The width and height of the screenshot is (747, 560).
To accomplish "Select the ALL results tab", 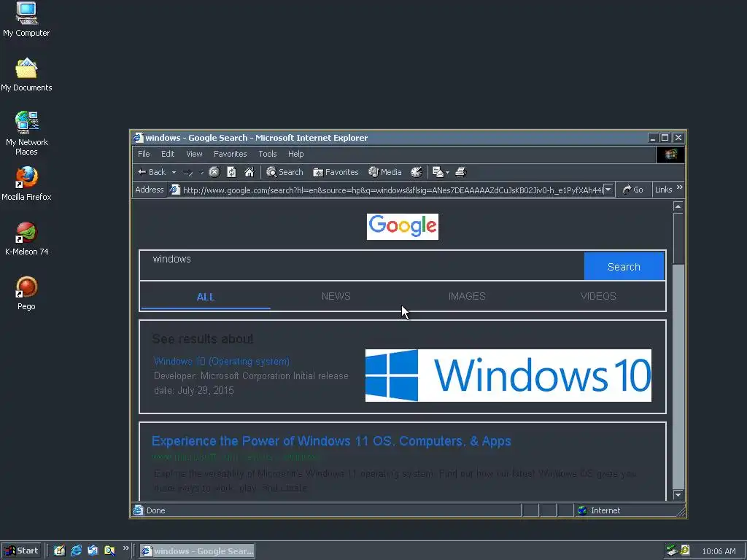I will click(x=205, y=297).
